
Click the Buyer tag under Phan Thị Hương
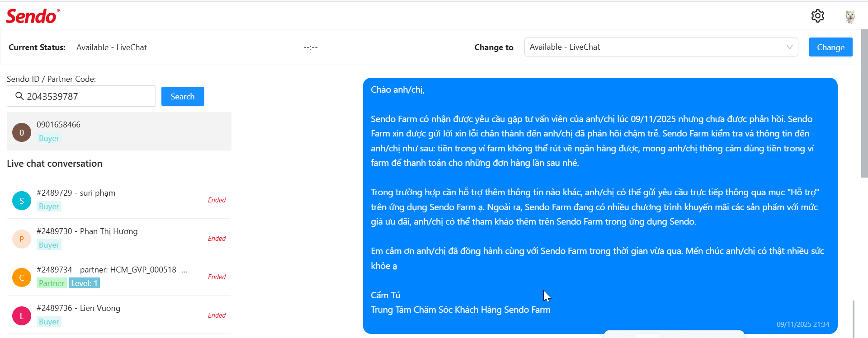tap(49, 245)
